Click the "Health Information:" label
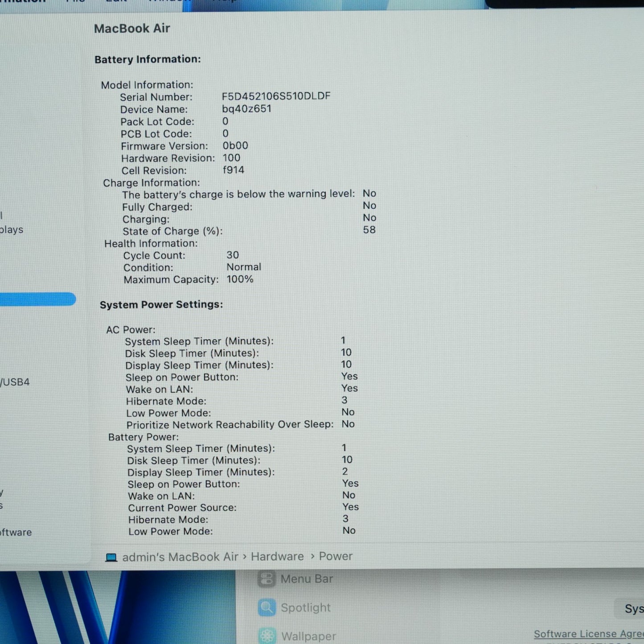Image resolution: width=644 pixels, height=644 pixels. (x=151, y=243)
